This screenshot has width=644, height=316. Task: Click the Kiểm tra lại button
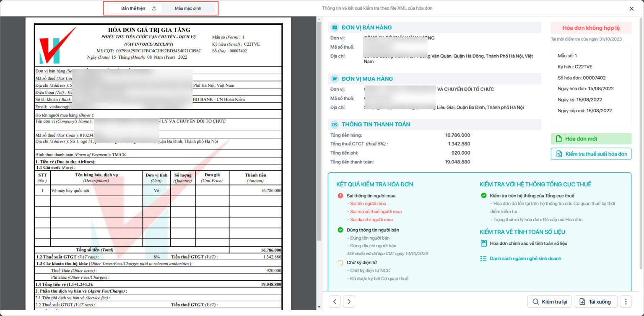point(550,301)
